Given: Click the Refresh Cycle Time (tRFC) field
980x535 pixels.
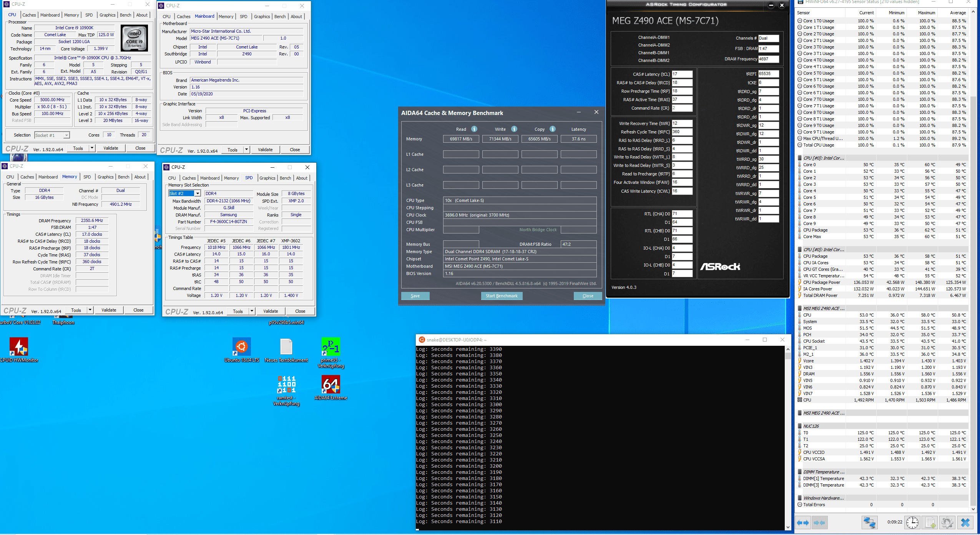Looking at the screenshot, I should [682, 132].
